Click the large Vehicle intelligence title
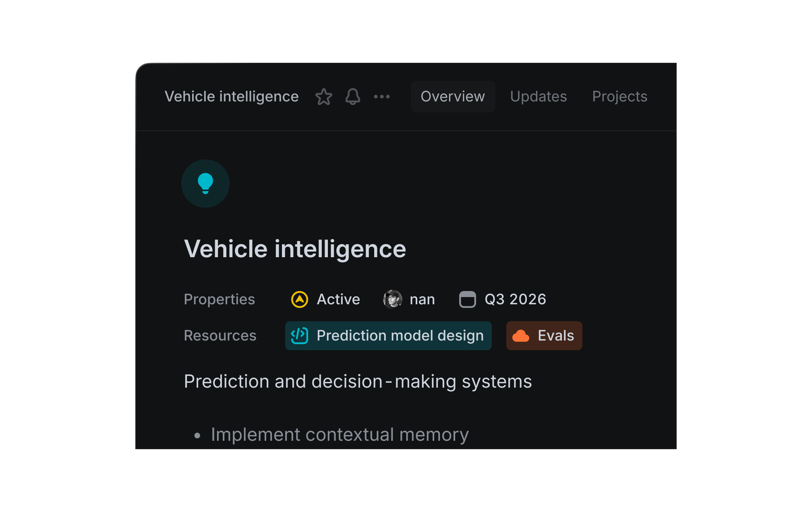Image resolution: width=812 pixels, height=512 pixels. 295,249
